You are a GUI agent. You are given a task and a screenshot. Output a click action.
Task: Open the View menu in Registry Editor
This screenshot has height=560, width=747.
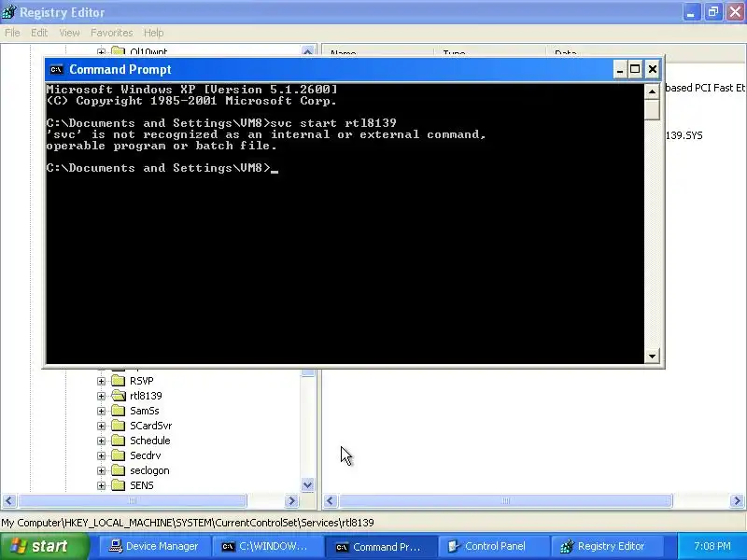coord(69,33)
